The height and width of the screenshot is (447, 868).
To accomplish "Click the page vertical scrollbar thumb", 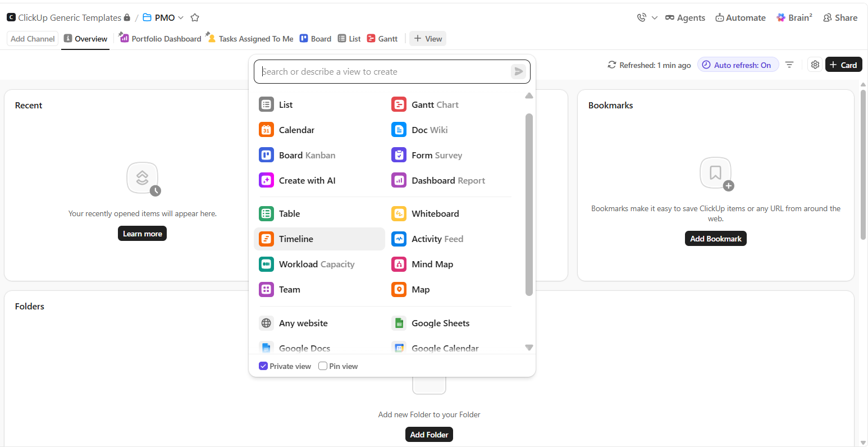I will (x=864, y=164).
